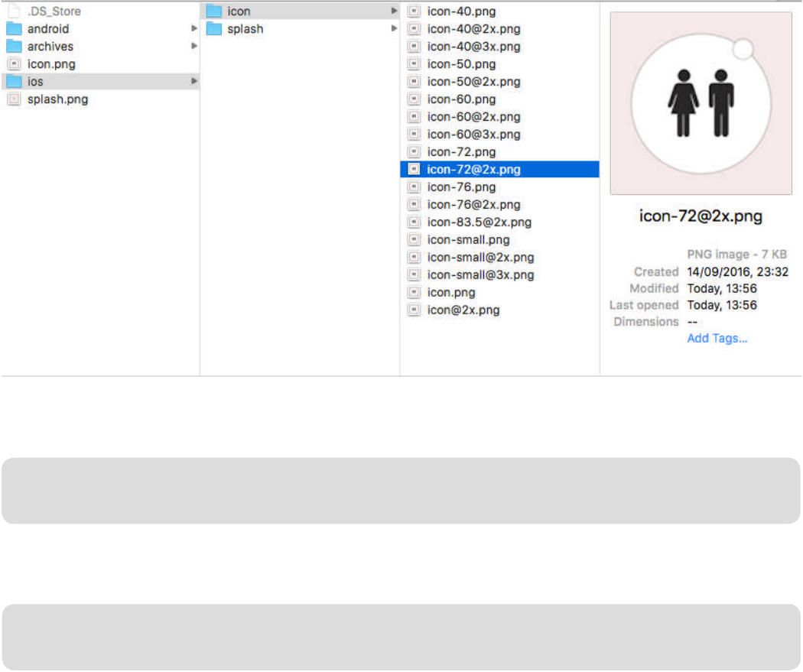Add tags via Add Tags link
The width and height of the screenshot is (803, 672).
click(x=717, y=339)
